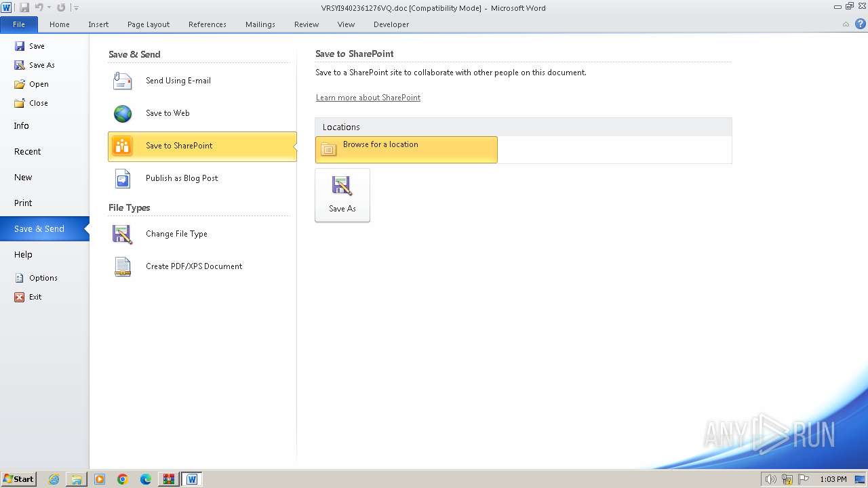
Task: Click the Change File Type icon
Action: click(x=123, y=234)
